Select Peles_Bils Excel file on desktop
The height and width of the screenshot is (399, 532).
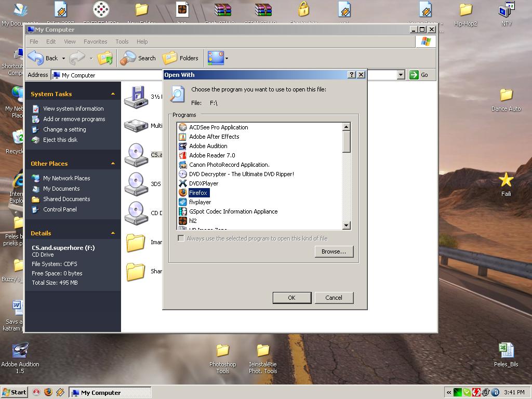tap(506, 354)
